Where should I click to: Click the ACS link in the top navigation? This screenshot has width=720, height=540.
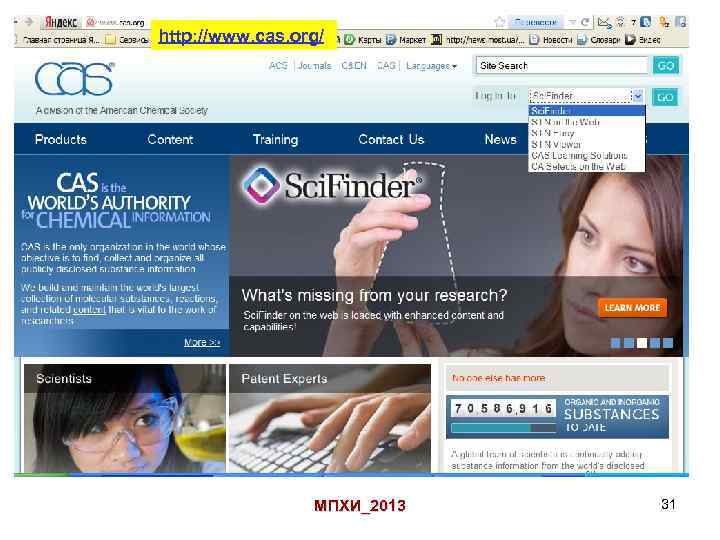point(278,66)
